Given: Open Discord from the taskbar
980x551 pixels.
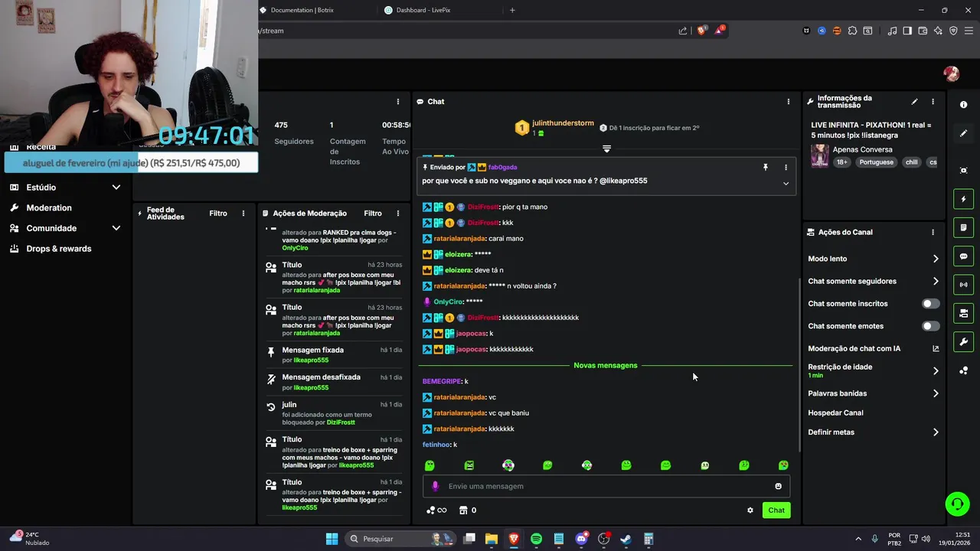Looking at the screenshot, I should (581, 539).
